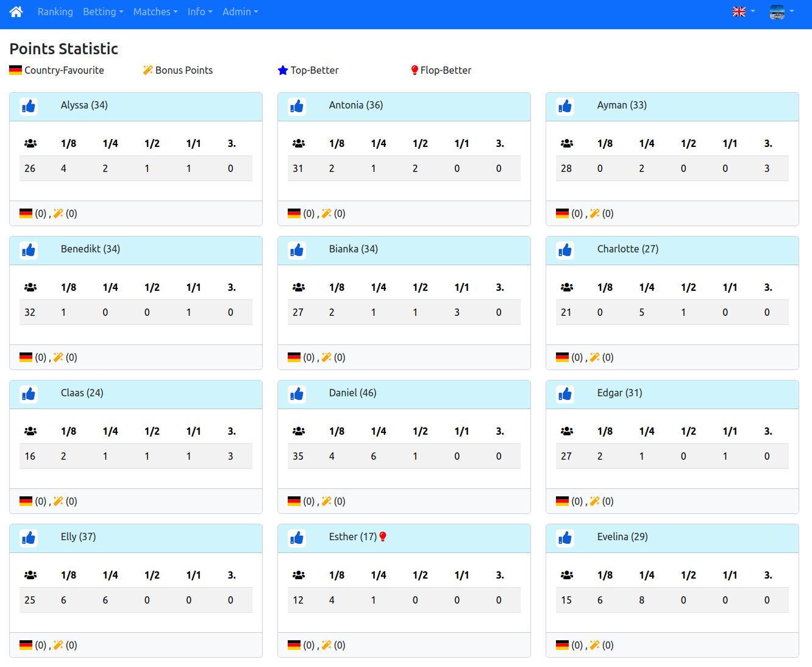The image size is (812, 667).
Task: Click the Points Statistic heading
Action: tap(64, 49)
